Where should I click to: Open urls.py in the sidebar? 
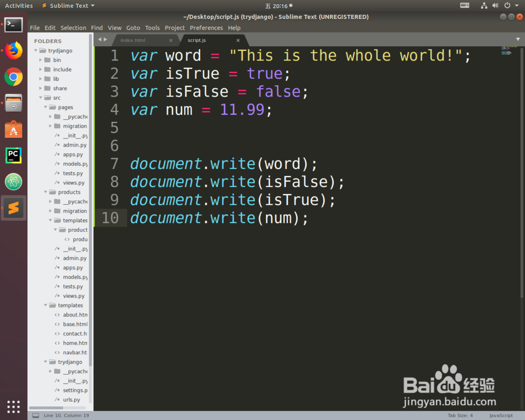pos(71,400)
